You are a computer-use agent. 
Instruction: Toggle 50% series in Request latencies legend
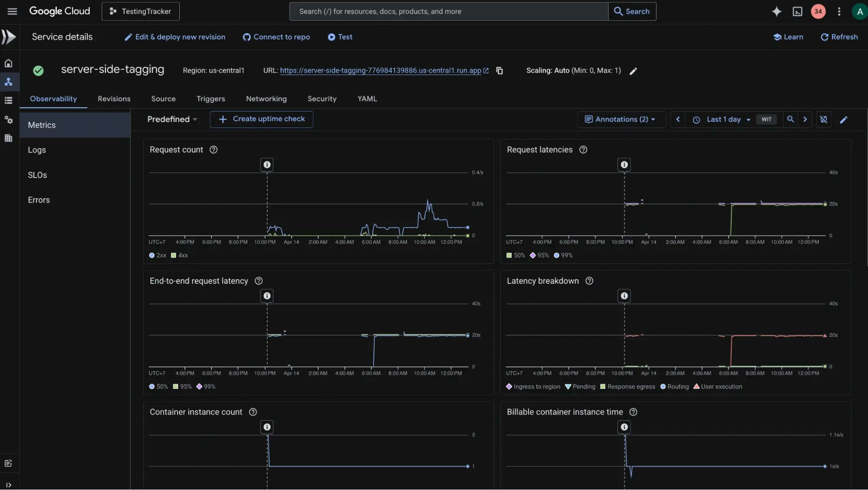515,255
